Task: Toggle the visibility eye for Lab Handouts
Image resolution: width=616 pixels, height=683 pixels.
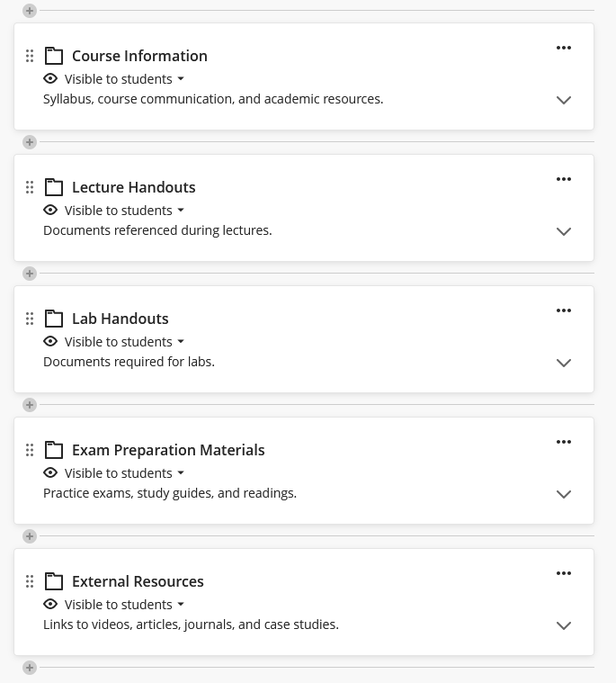Action: tap(50, 341)
